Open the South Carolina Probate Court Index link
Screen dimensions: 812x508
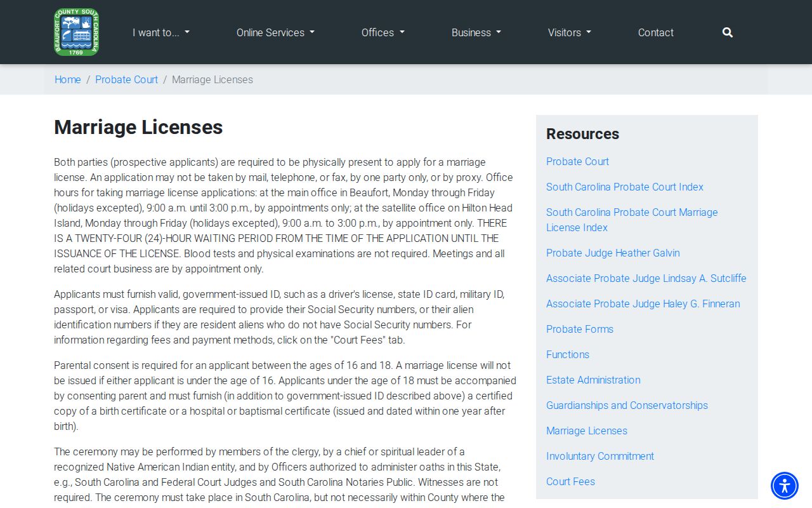pyautogui.click(x=625, y=187)
